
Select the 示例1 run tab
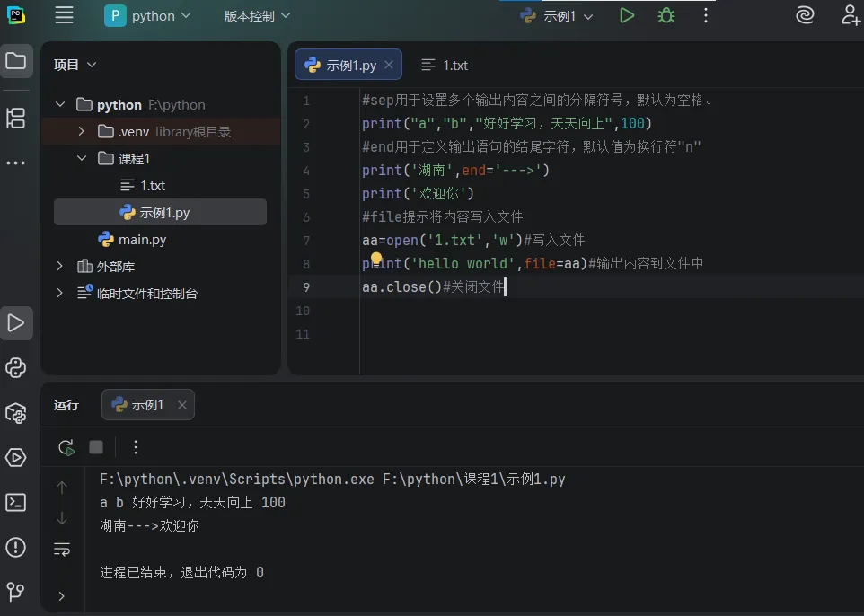(x=147, y=405)
